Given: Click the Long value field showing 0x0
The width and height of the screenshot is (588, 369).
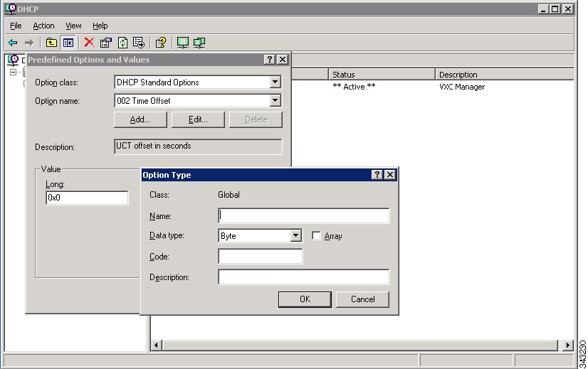Looking at the screenshot, I should coord(87,198).
